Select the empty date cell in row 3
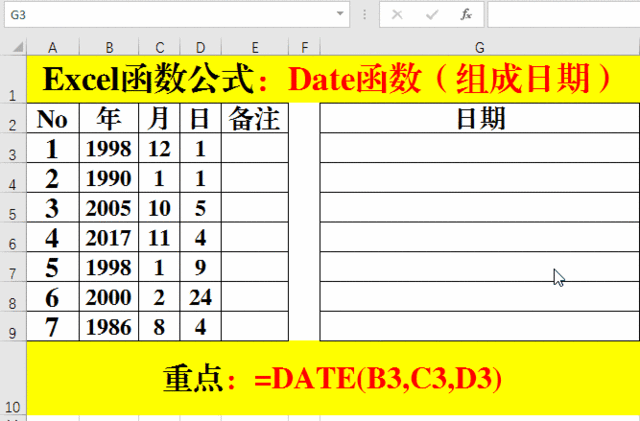 point(479,149)
